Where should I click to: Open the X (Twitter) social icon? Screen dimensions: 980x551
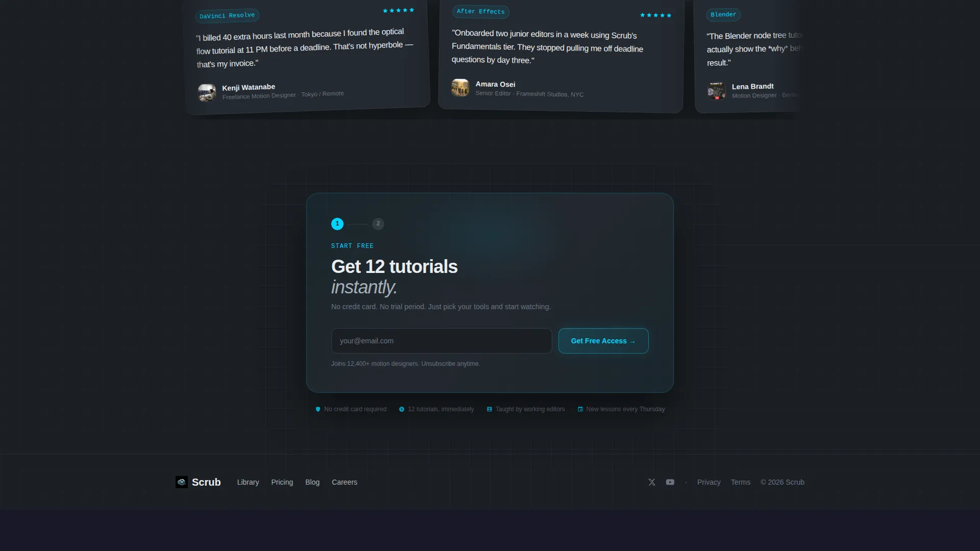tap(652, 482)
